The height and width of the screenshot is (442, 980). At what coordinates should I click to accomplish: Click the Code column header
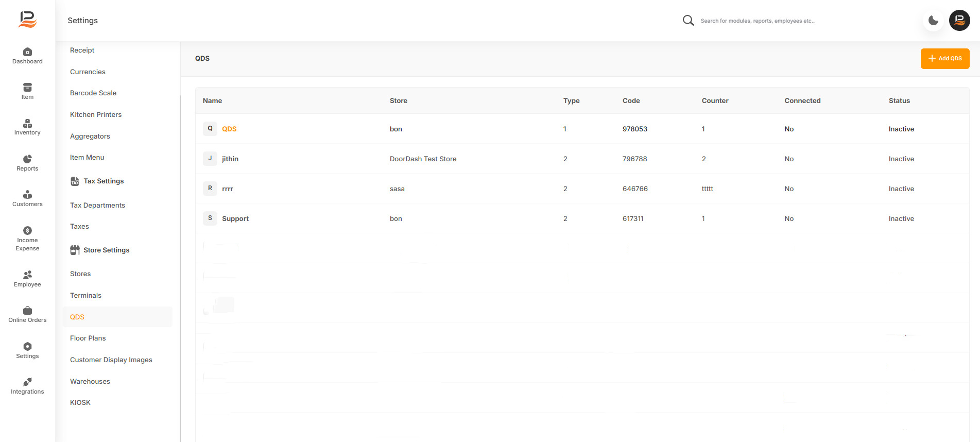coord(631,100)
